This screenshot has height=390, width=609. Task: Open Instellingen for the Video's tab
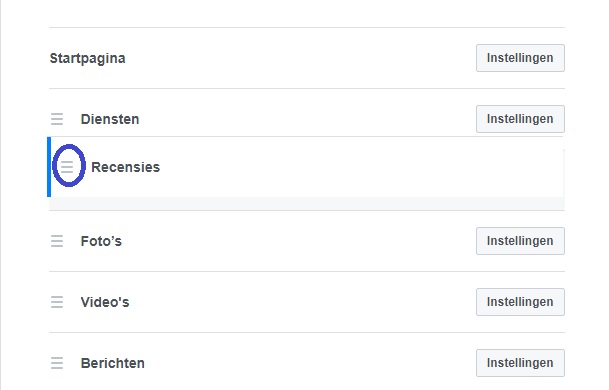coord(520,302)
